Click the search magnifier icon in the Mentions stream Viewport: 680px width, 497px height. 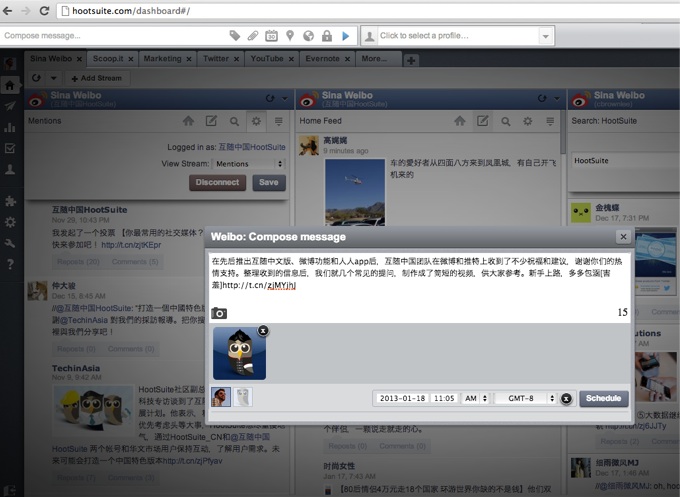pyautogui.click(x=234, y=121)
